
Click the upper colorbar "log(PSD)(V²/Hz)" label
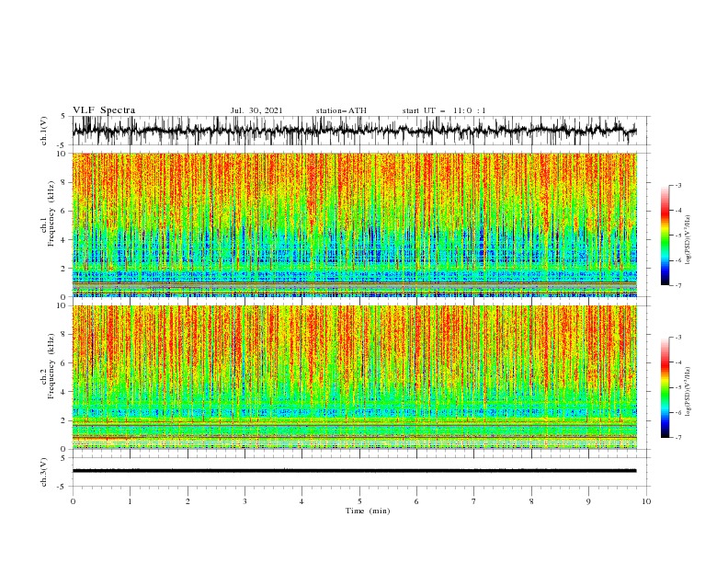tap(688, 240)
